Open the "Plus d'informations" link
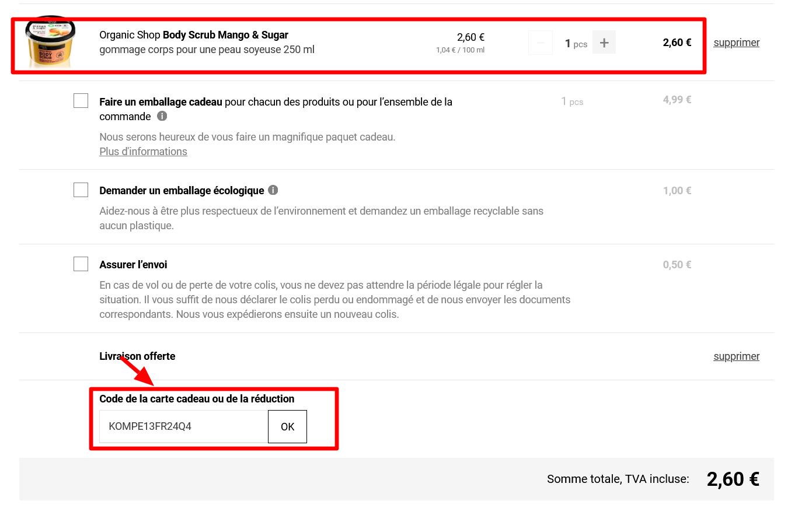The image size is (812, 508). [x=143, y=152]
